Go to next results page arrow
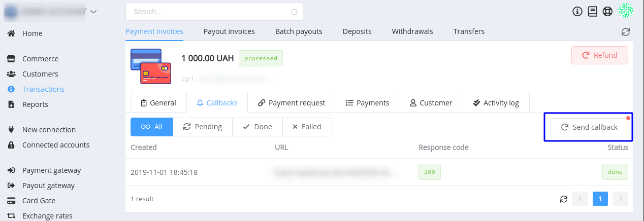The width and height of the screenshot is (644, 221). [x=621, y=199]
